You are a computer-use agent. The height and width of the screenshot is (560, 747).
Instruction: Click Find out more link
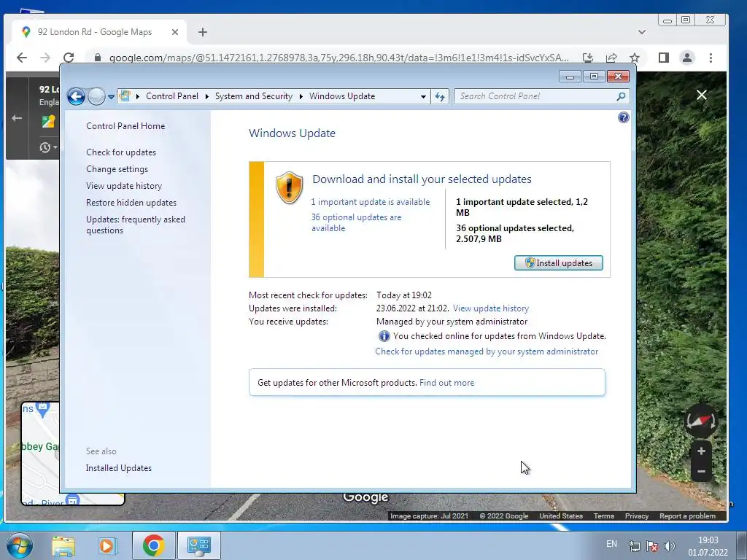pos(446,383)
